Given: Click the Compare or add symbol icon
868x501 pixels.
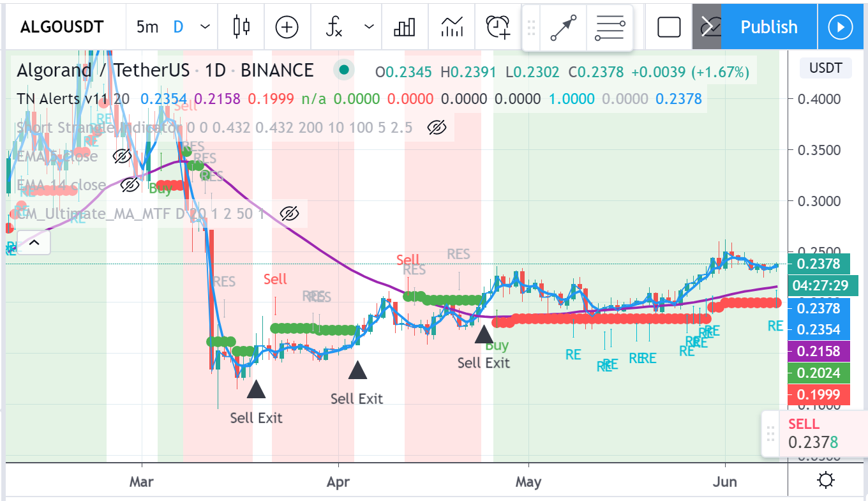Looking at the screenshot, I should 287,27.
